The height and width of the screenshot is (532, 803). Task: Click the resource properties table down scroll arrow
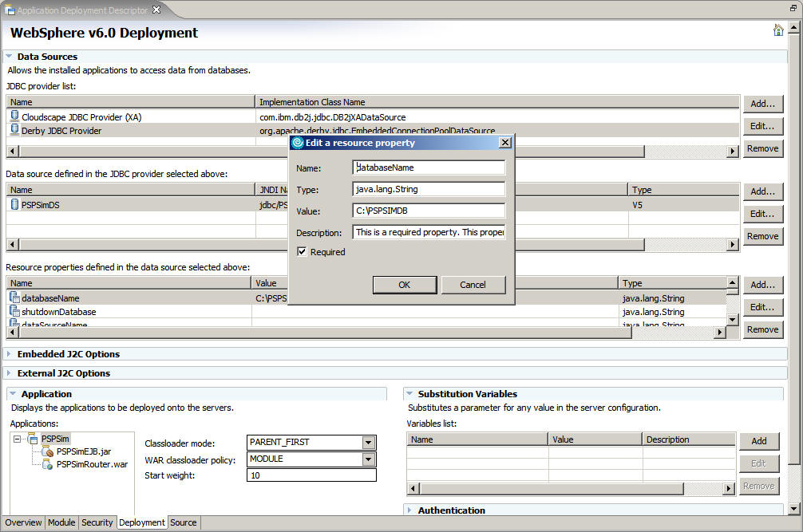[x=732, y=320]
